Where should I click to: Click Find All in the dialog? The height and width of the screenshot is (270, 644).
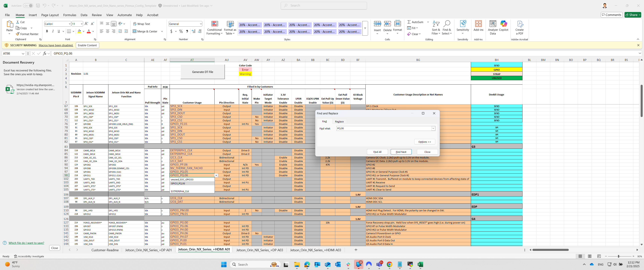[377, 152]
